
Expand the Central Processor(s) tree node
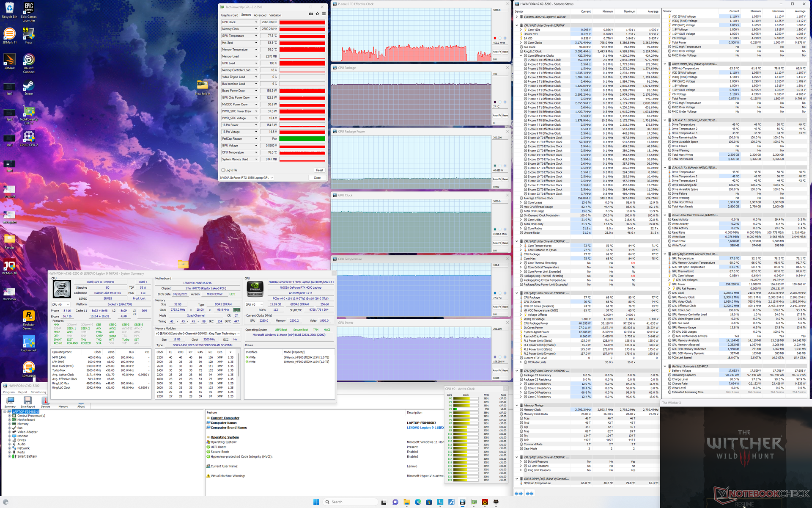(9, 416)
